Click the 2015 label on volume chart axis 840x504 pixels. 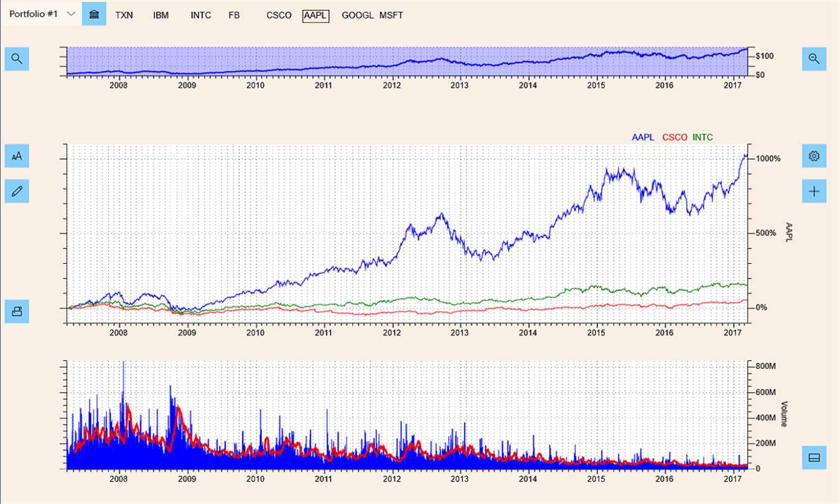[596, 480]
